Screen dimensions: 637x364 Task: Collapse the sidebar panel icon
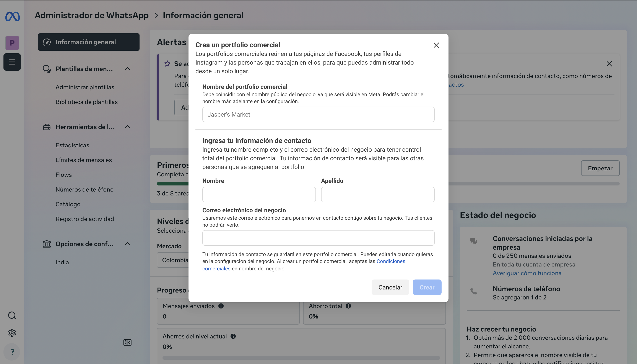[x=127, y=342]
